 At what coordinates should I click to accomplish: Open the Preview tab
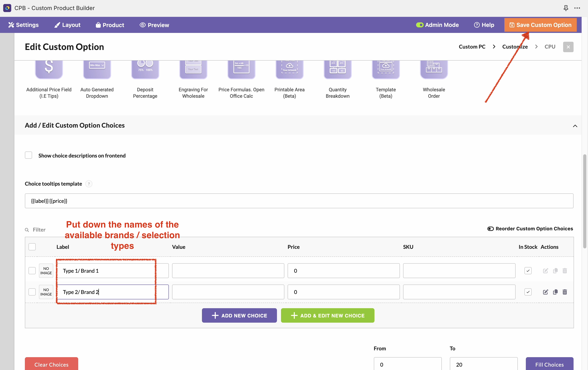pos(154,25)
